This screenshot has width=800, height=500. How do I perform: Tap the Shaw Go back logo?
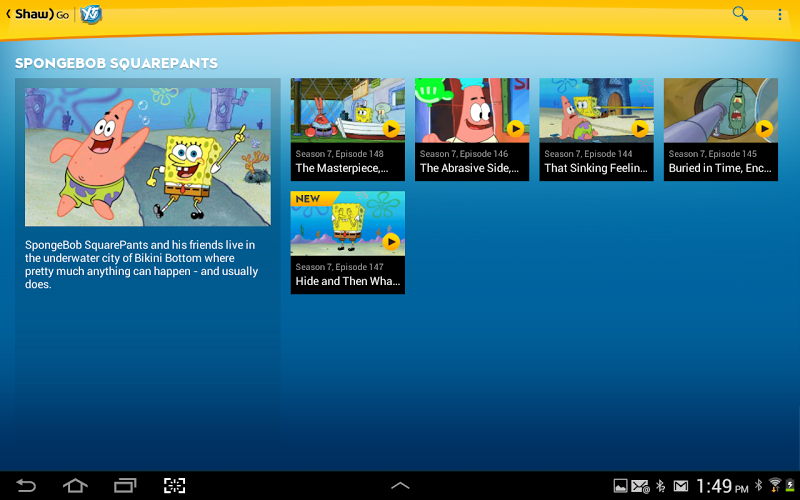37,14
